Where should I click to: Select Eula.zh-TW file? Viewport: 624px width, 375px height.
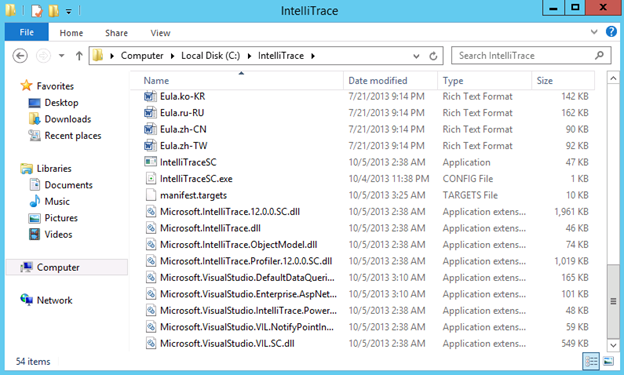point(183,146)
